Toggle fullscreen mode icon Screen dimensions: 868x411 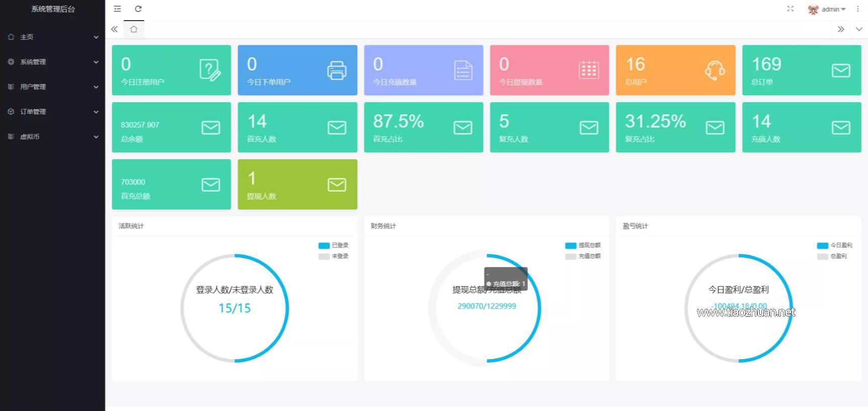click(x=790, y=9)
